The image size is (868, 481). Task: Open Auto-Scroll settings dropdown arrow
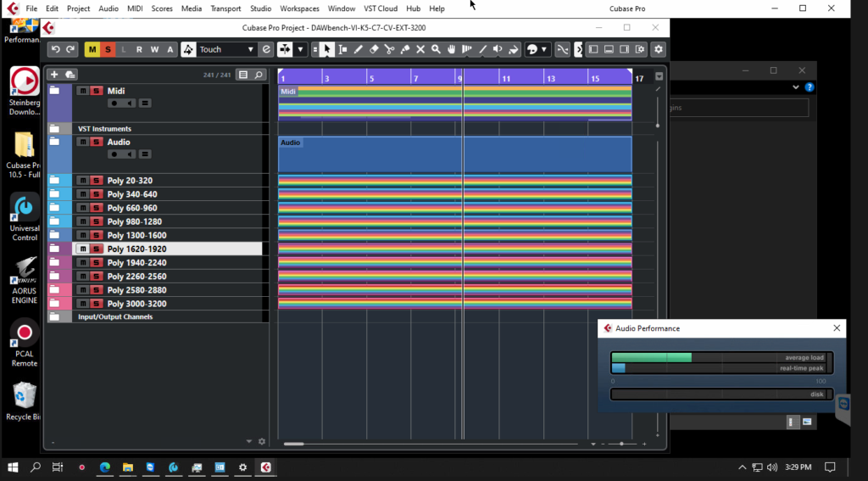pyautogui.click(x=301, y=49)
